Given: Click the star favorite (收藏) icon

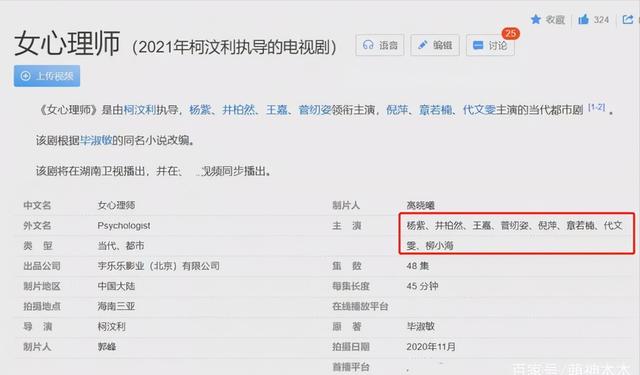Looking at the screenshot, I should pyautogui.click(x=536, y=19).
